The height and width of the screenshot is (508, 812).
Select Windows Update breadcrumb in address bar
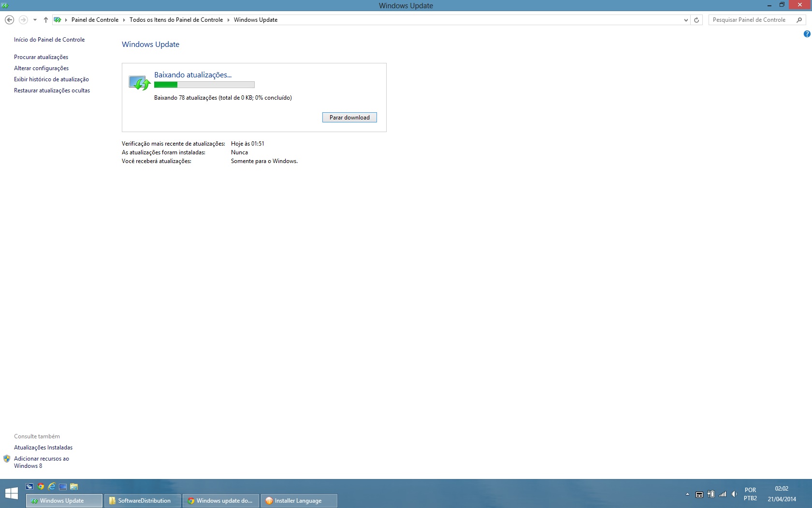[256, 20]
